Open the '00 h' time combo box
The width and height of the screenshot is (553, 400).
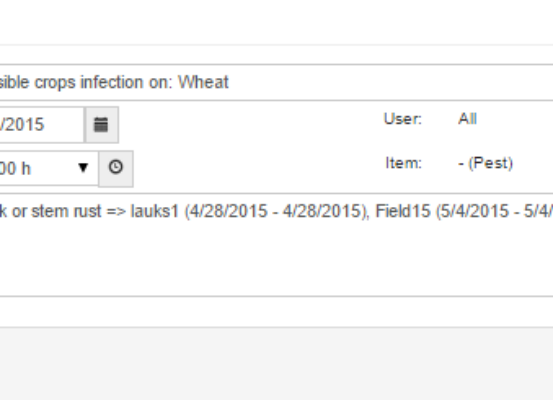(49, 168)
